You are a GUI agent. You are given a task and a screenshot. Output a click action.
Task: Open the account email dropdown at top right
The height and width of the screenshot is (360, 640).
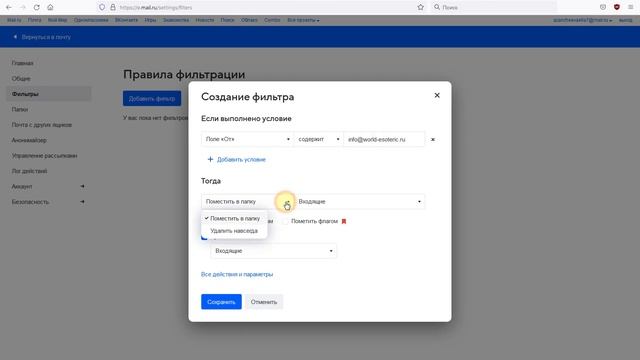(x=582, y=20)
